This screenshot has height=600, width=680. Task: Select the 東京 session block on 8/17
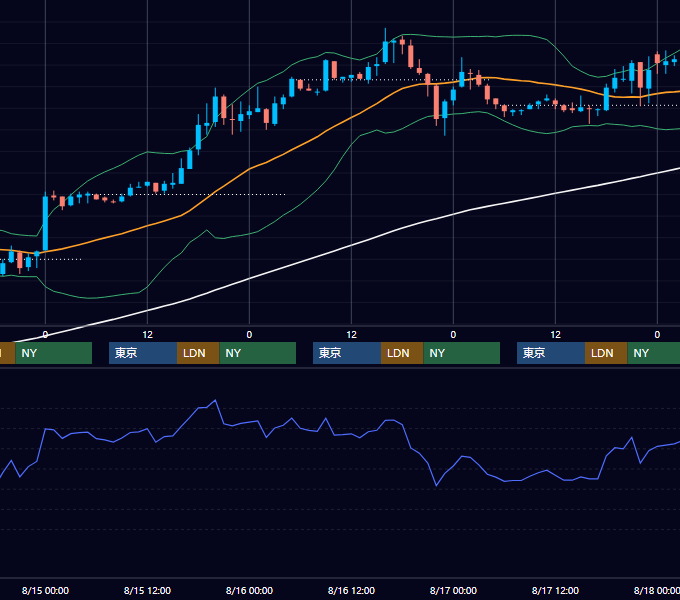click(551, 353)
